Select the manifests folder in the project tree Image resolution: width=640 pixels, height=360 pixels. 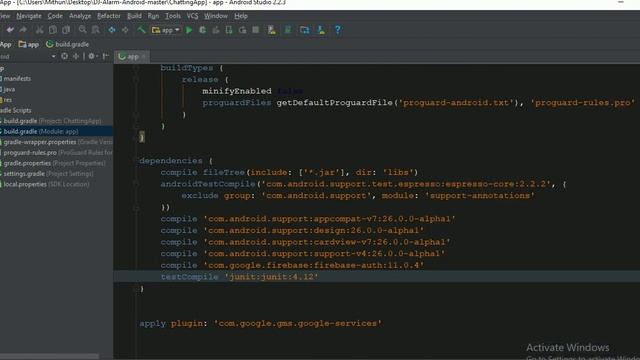point(16,78)
